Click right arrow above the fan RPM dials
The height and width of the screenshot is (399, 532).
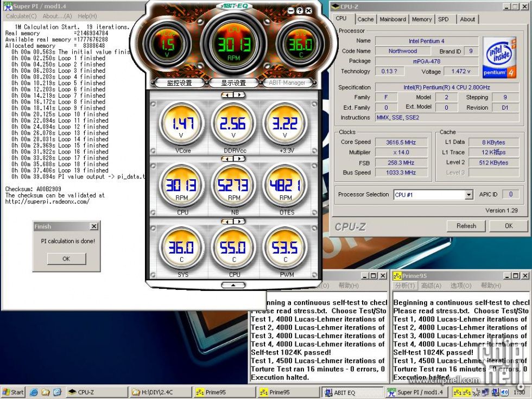click(240, 159)
